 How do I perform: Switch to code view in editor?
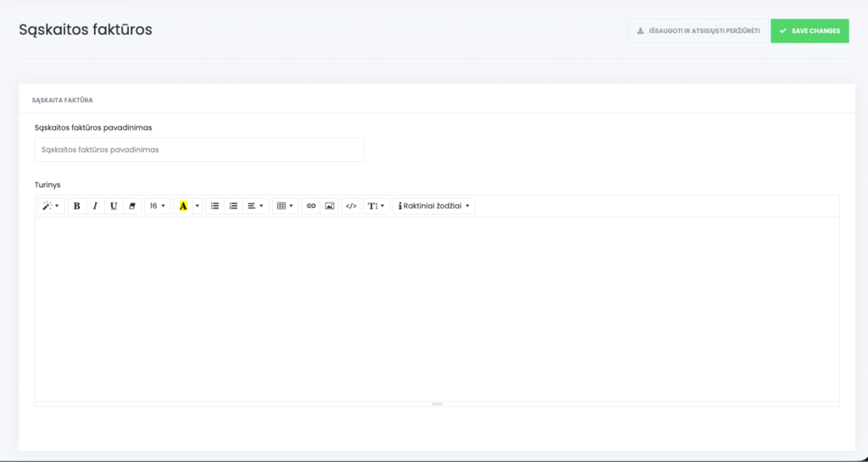click(x=351, y=206)
